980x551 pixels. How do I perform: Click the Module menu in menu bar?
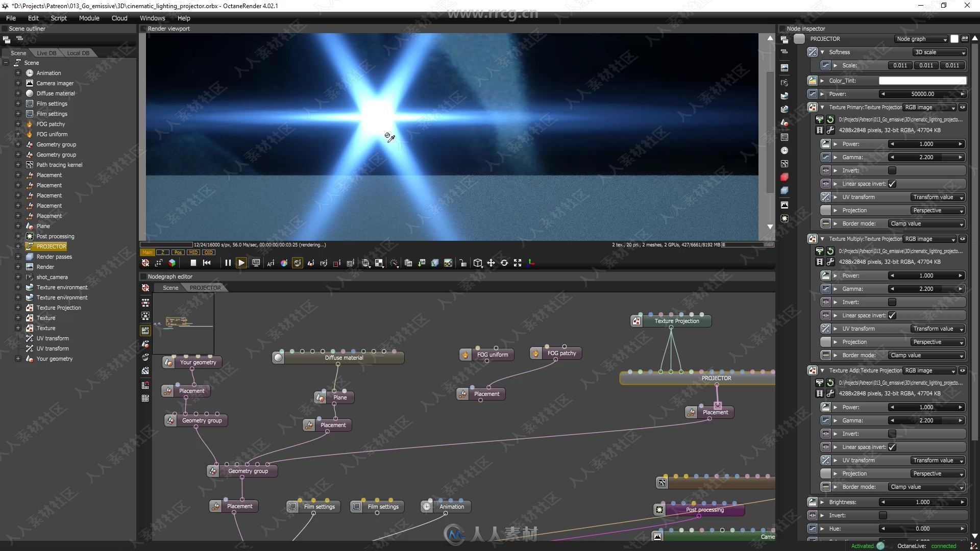pos(89,18)
